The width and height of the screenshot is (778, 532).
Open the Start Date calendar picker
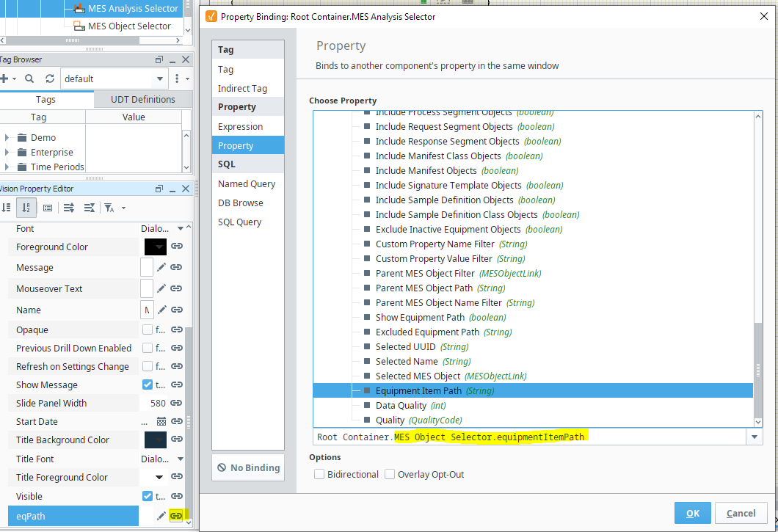(161, 422)
